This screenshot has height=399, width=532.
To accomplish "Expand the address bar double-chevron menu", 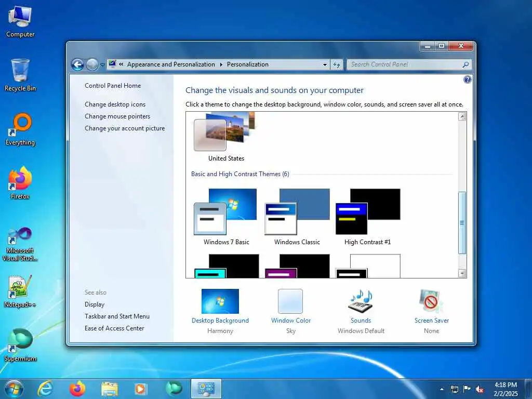I will [x=121, y=64].
